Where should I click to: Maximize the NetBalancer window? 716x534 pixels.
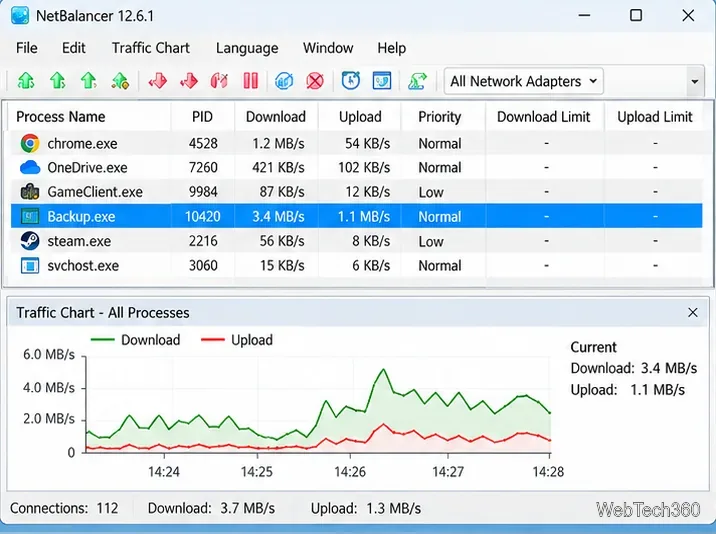tap(636, 16)
